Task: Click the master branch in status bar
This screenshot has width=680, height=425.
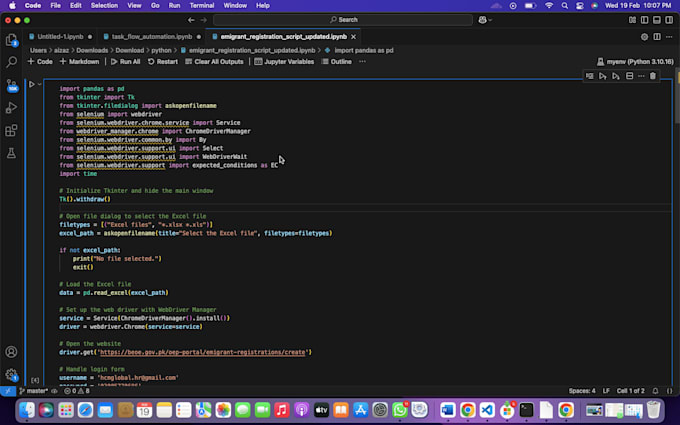Action: (x=34, y=391)
